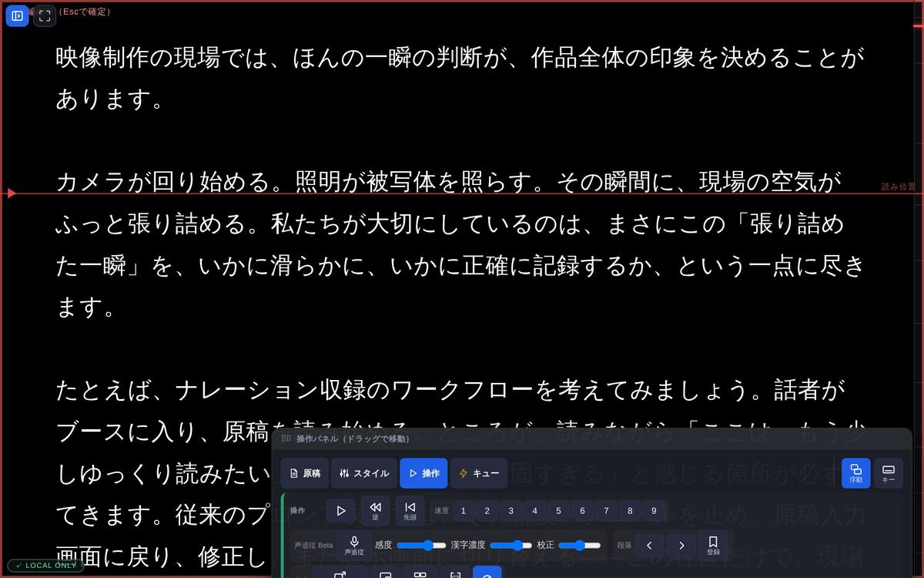The width and height of the screenshot is (924, 578).
Task: Set speed to 8
Action: point(630,511)
